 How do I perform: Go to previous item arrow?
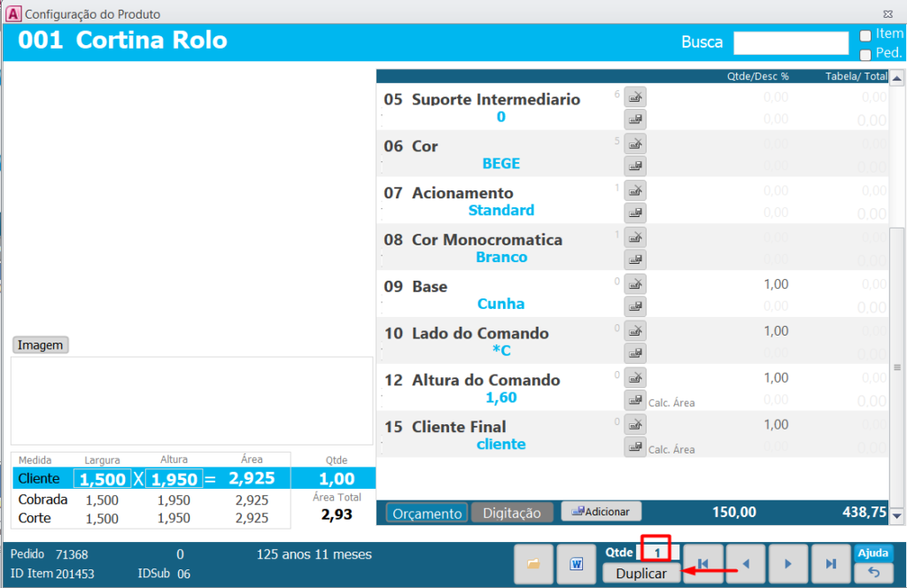(746, 564)
